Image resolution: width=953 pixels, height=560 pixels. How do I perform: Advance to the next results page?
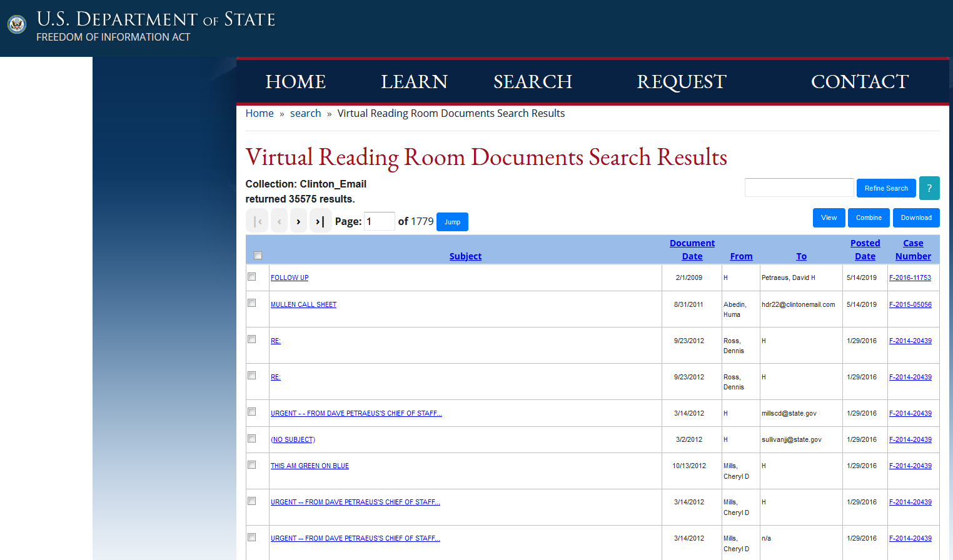(x=298, y=221)
